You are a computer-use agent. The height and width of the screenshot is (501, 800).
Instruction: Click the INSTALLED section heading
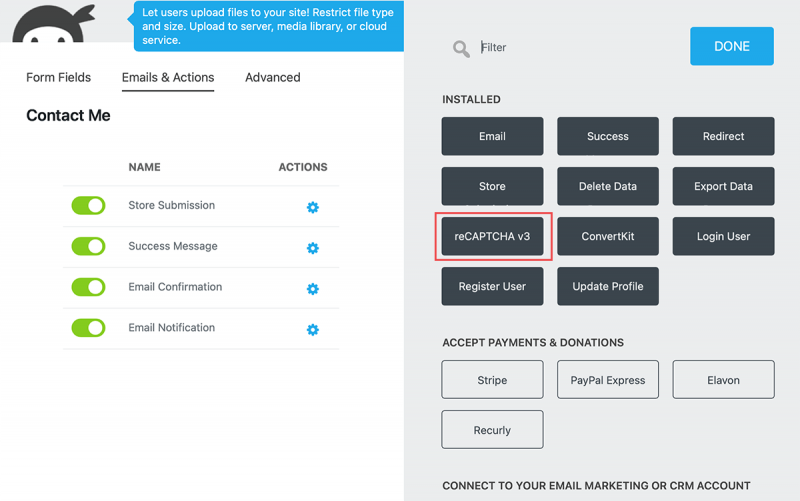[471, 99]
